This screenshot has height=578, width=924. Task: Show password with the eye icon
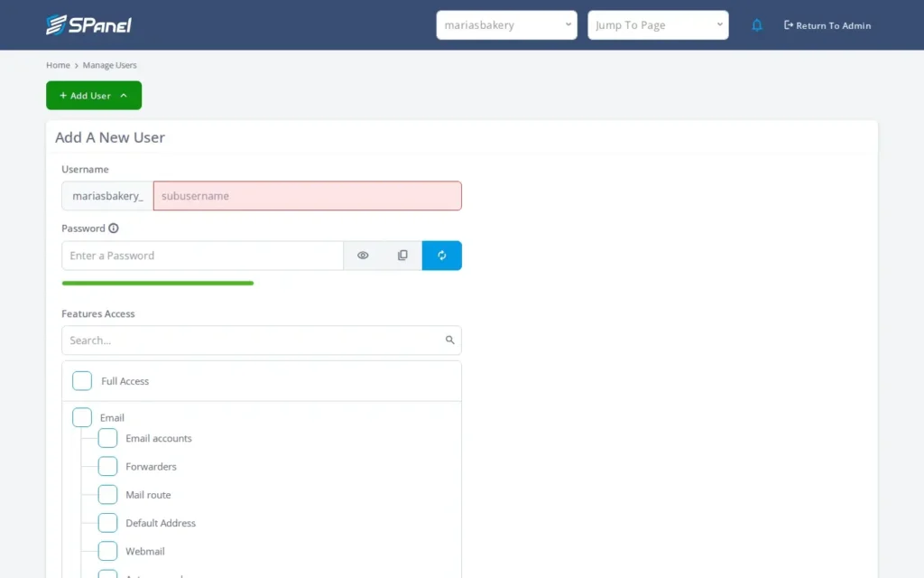click(x=363, y=256)
